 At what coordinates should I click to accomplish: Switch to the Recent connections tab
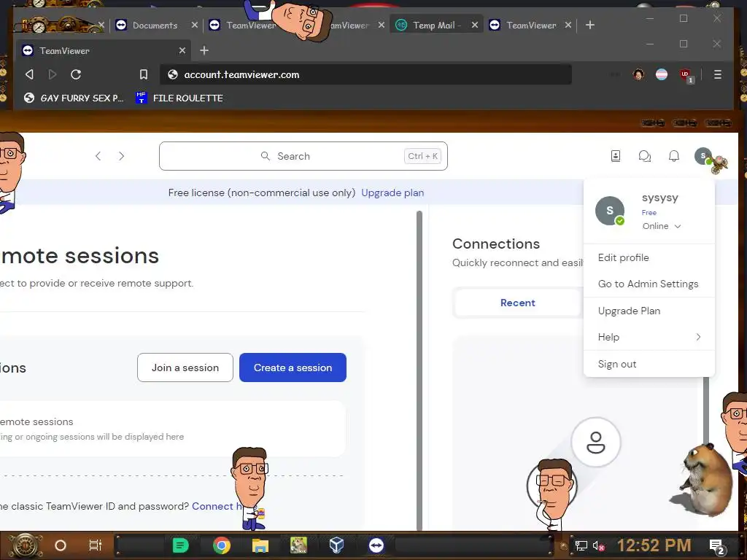pos(518,303)
